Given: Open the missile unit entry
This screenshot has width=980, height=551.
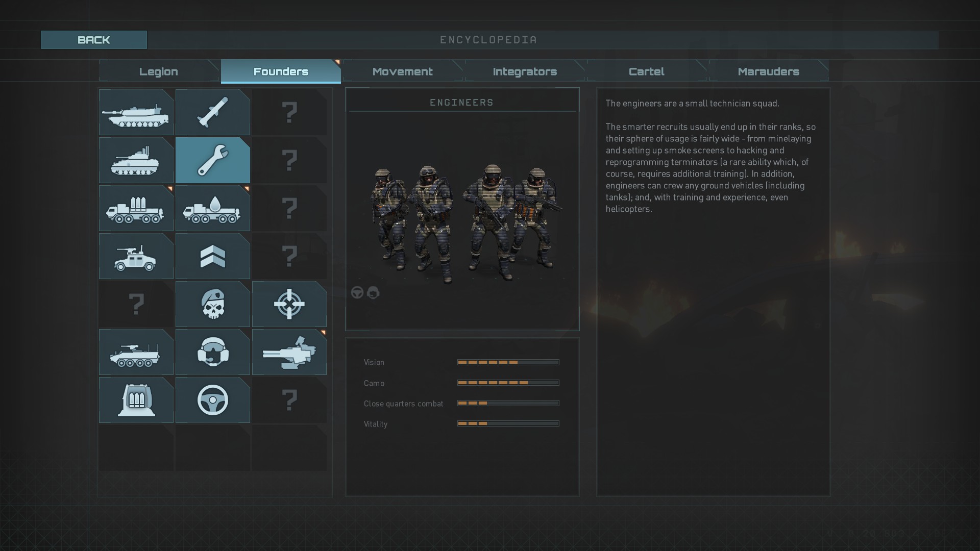Looking at the screenshot, I should click(x=212, y=112).
